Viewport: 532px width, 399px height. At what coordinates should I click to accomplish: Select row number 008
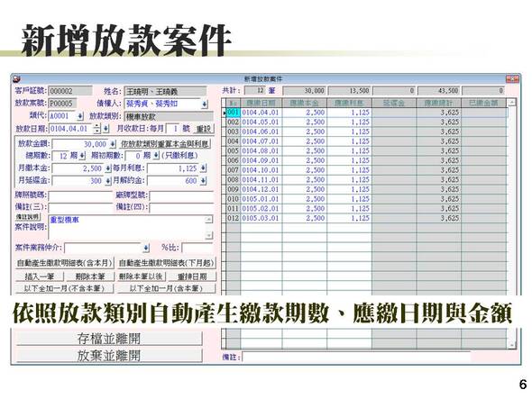pos(234,179)
